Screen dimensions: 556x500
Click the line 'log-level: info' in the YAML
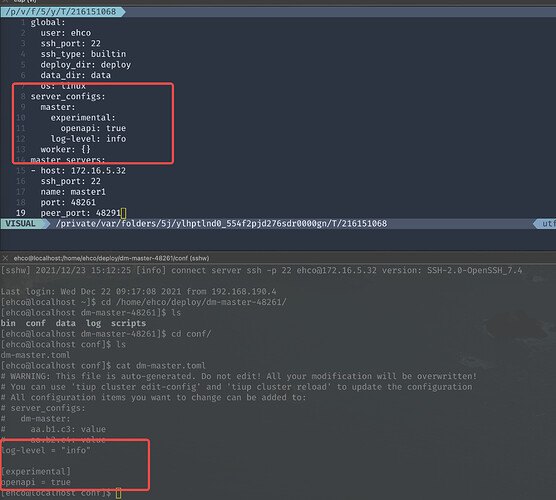click(88, 139)
